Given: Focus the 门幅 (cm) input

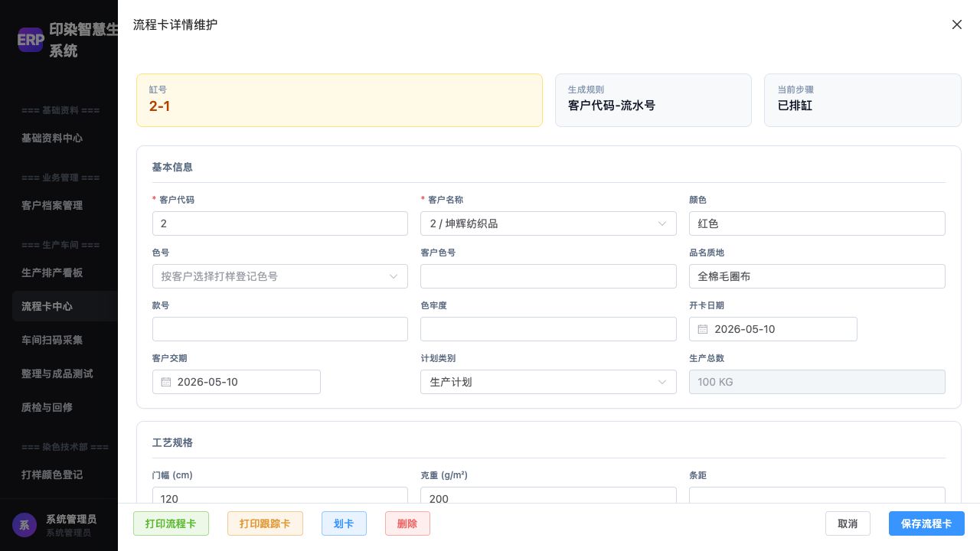Looking at the screenshot, I should coord(280,496).
